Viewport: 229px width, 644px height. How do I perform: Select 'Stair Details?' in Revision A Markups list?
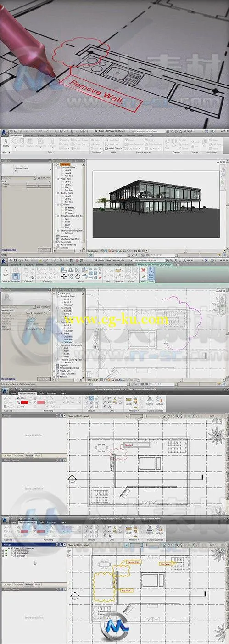23,553
